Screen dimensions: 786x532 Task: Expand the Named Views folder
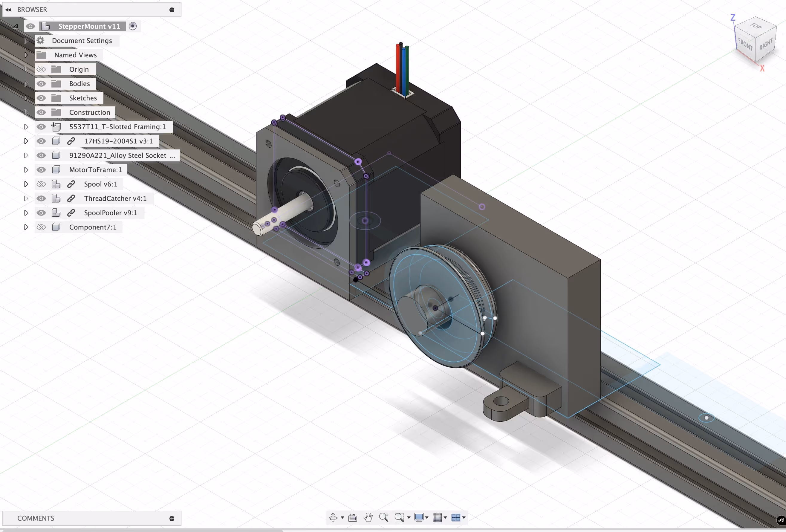(26, 55)
